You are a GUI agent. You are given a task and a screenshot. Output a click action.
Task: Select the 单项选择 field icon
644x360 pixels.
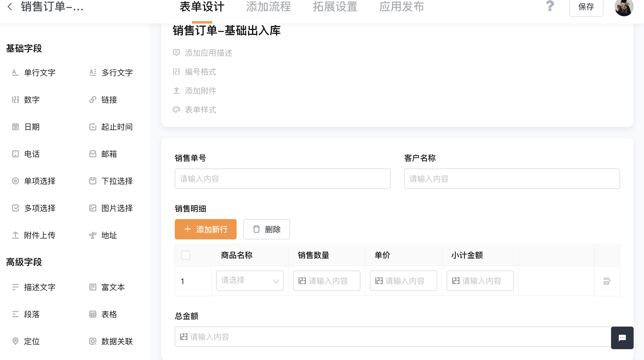15,181
